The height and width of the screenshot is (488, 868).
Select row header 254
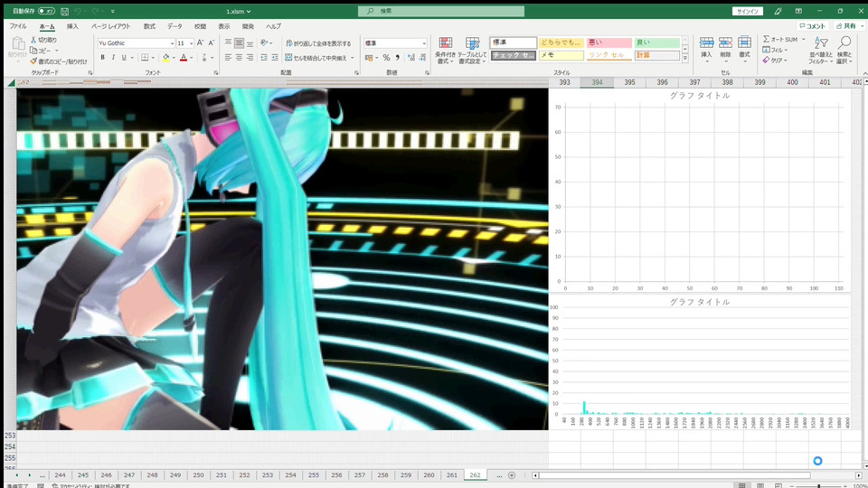click(10, 446)
